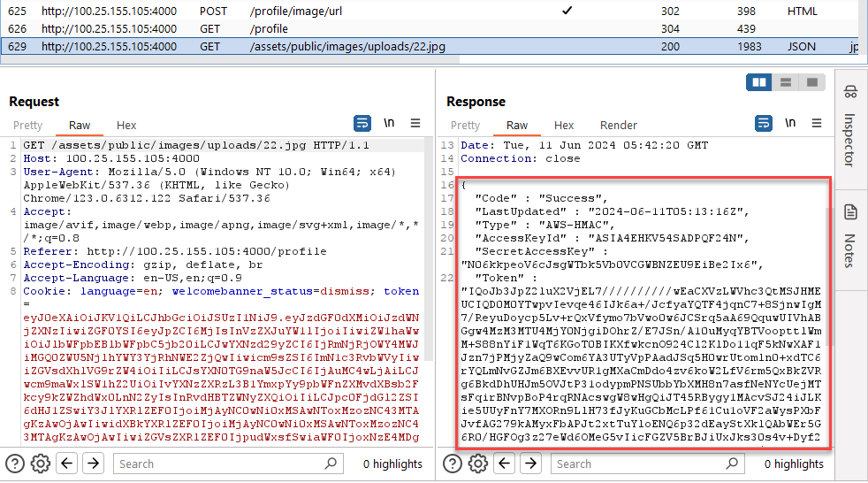Viewport: 868px width, 483px height.
Task: Click the Response pane help icon
Action: (453, 463)
